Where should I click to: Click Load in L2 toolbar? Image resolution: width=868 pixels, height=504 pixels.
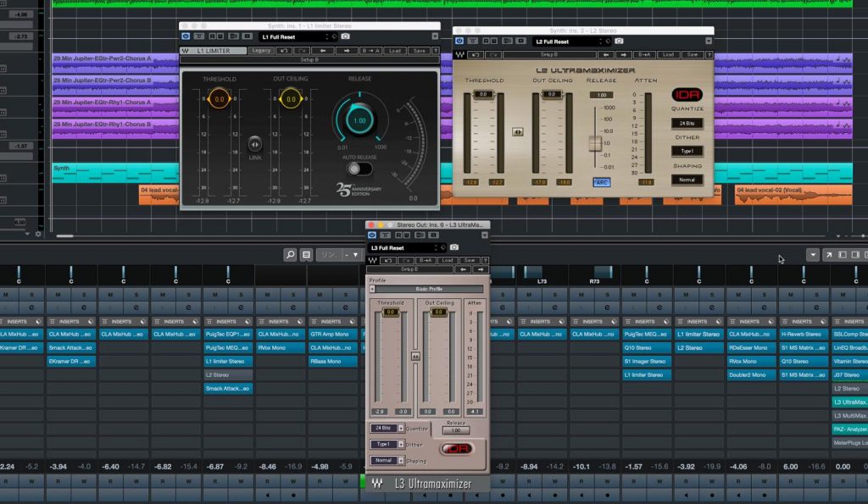669,55
